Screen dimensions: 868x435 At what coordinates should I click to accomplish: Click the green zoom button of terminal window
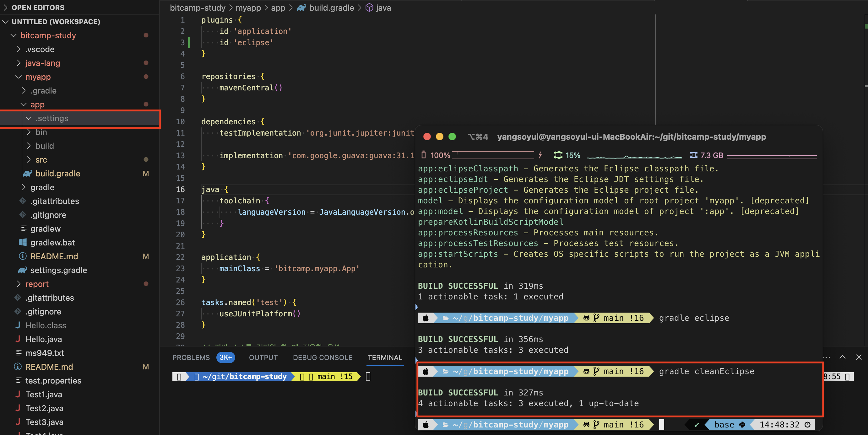pyautogui.click(x=452, y=137)
